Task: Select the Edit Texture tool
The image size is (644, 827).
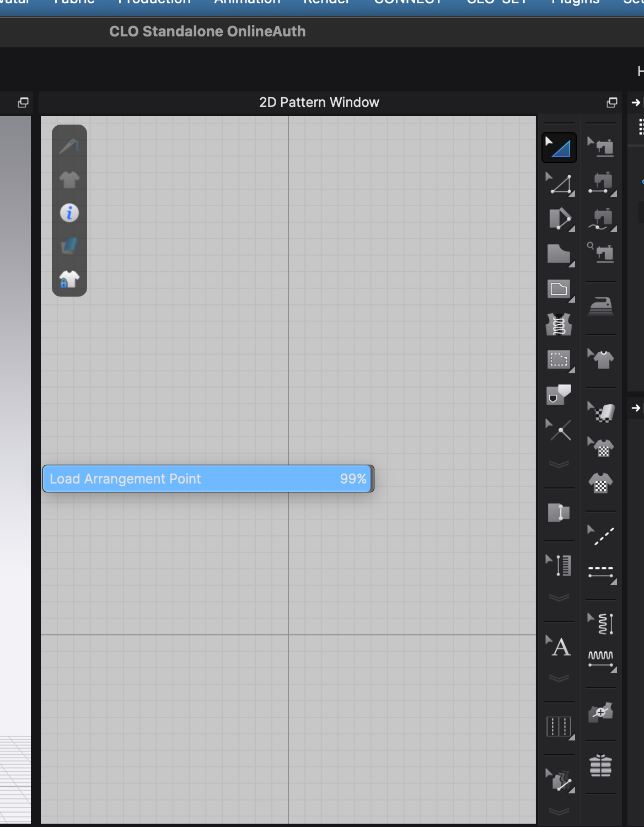Action: click(601, 412)
